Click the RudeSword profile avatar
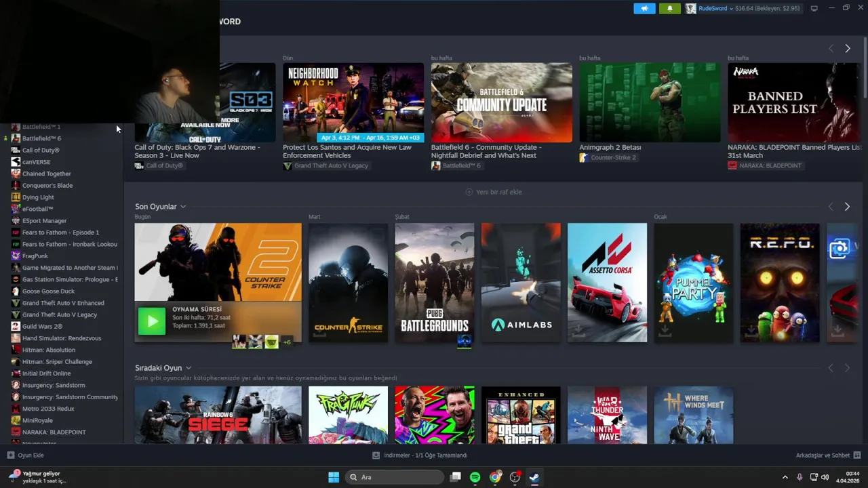 [x=690, y=8]
